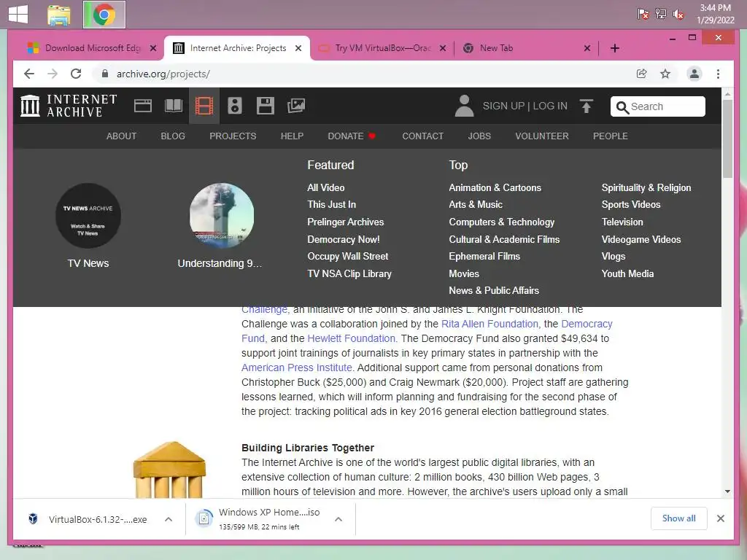Open Rita Allen Foundation link
Viewport: 747px width, 560px height.
489,324
